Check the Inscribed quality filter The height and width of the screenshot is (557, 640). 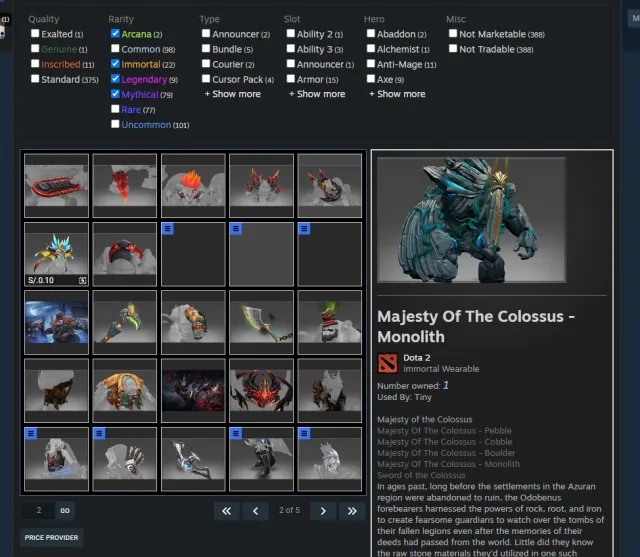click(x=35, y=64)
